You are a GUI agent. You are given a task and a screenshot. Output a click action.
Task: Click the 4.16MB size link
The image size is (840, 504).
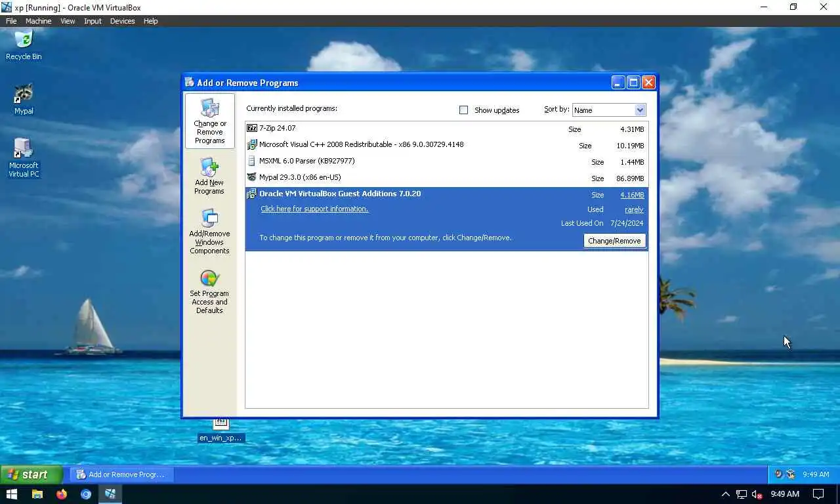pyautogui.click(x=632, y=195)
